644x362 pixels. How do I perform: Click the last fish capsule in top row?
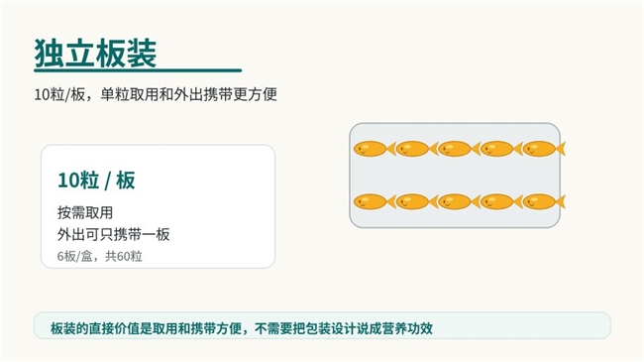click(543, 149)
